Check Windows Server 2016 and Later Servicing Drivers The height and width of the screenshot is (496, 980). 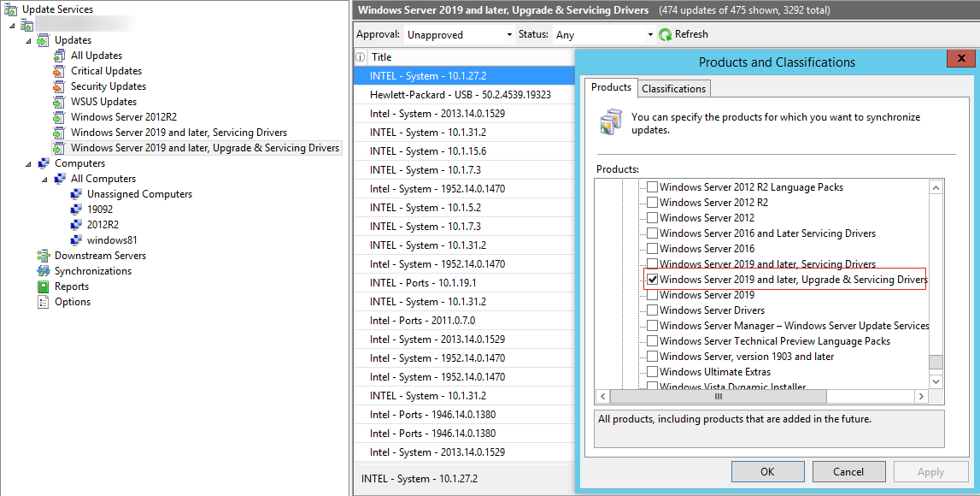point(652,233)
